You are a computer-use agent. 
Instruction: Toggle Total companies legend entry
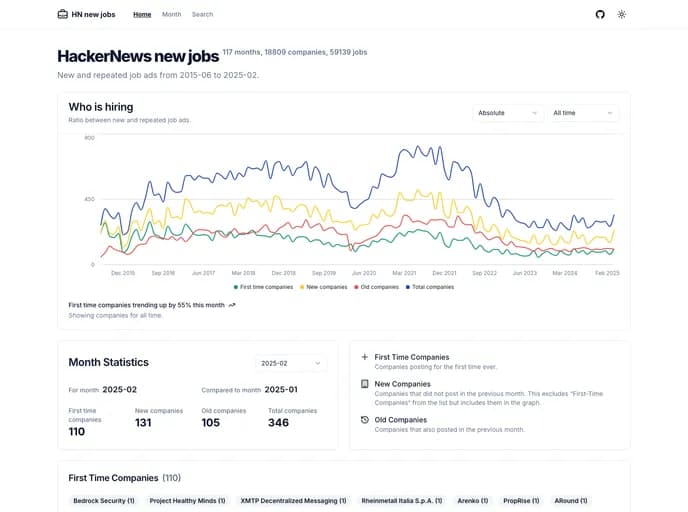tap(430, 287)
